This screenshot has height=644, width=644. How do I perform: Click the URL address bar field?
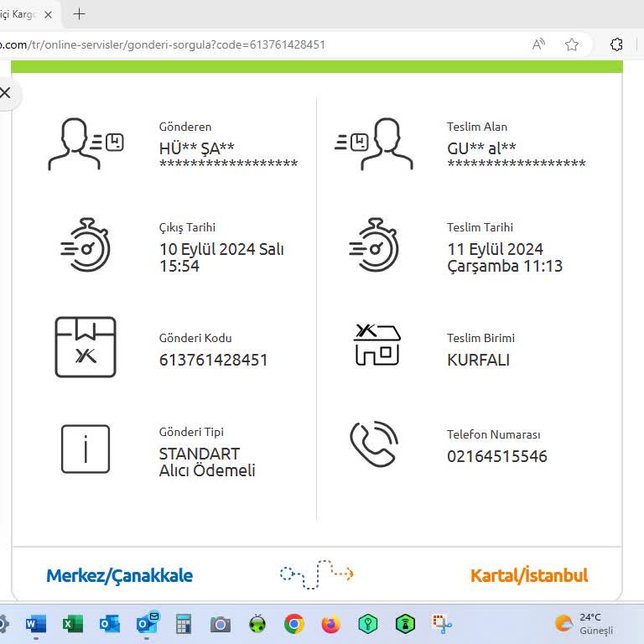(252, 44)
